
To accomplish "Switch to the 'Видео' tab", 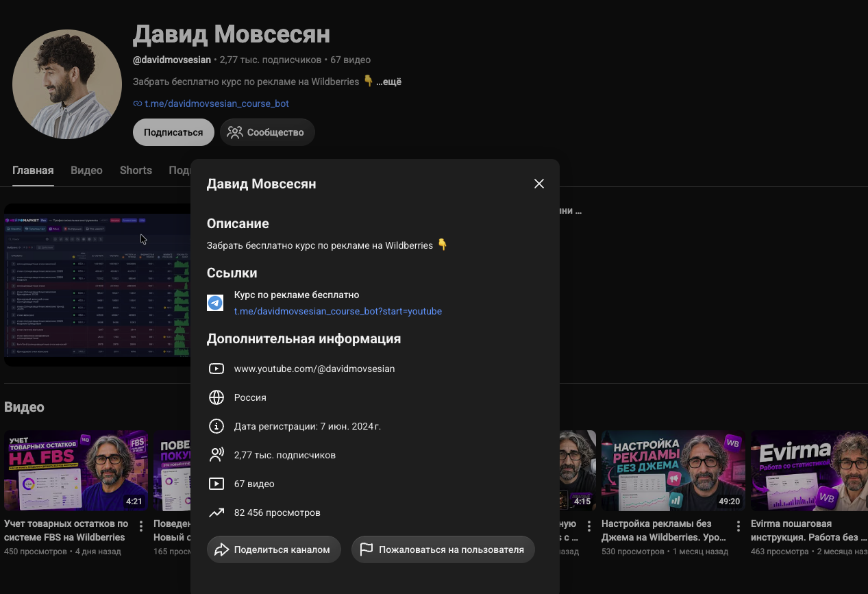I will tap(86, 171).
